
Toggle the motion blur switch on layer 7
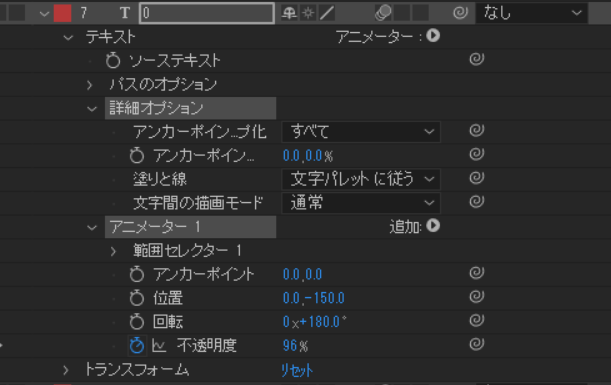point(383,13)
